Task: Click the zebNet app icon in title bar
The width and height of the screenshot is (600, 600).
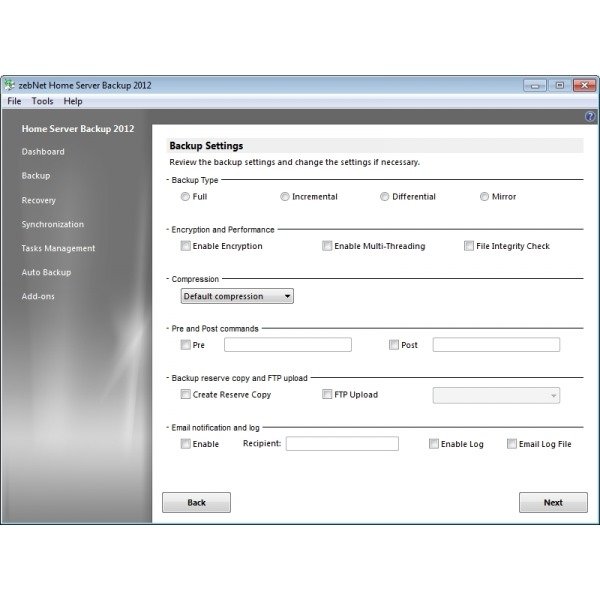Action: point(10,85)
